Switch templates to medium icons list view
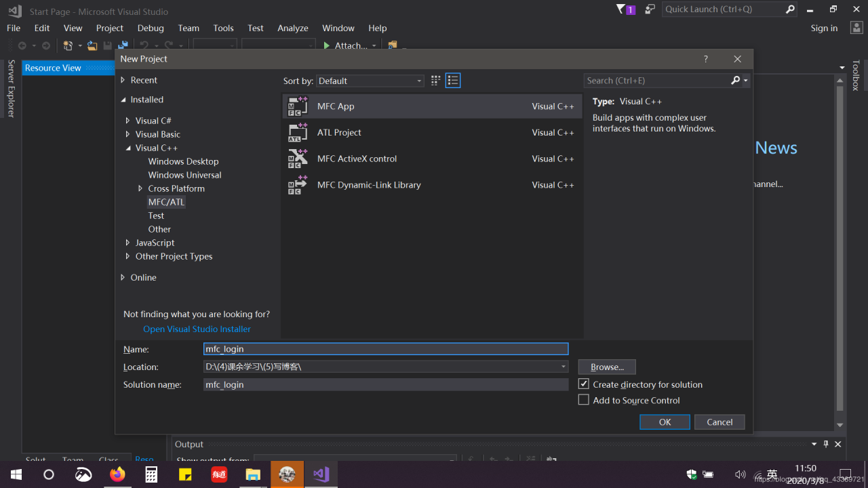The height and width of the screenshot is (488, 868). point(453,81)
